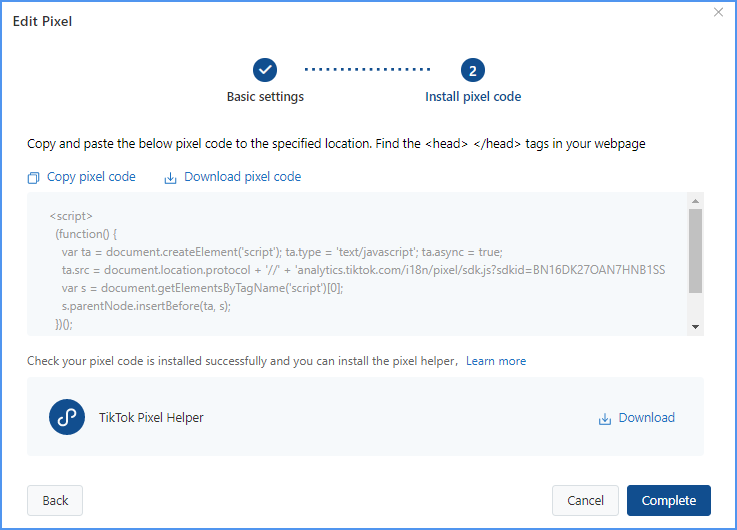Viewport: 737px width, 530px height.
Task: Click the TikTok Pixel Helper logo
Action: point(67,418)
